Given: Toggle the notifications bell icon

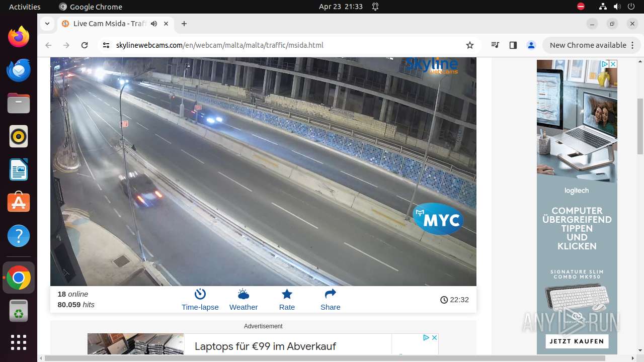Looking at the screenshot, I should [x=375, y=7].
